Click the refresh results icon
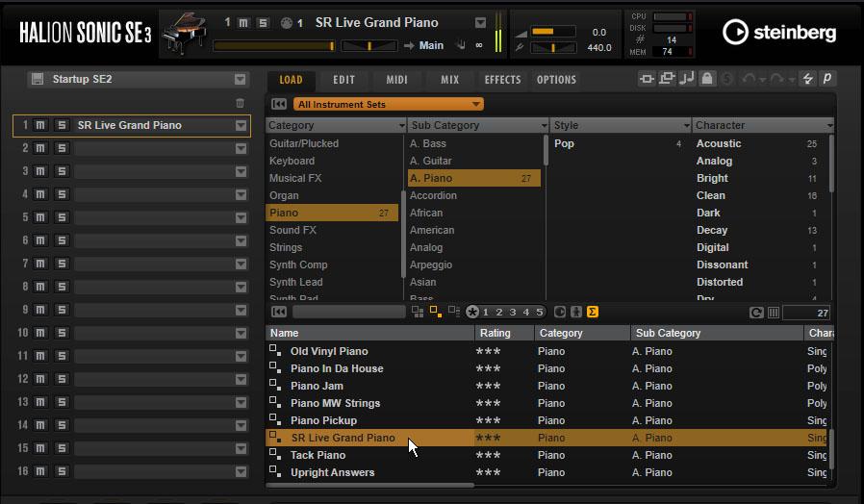Image resolution: width=864 pixels, height=504 pixels. pos(756,313)
